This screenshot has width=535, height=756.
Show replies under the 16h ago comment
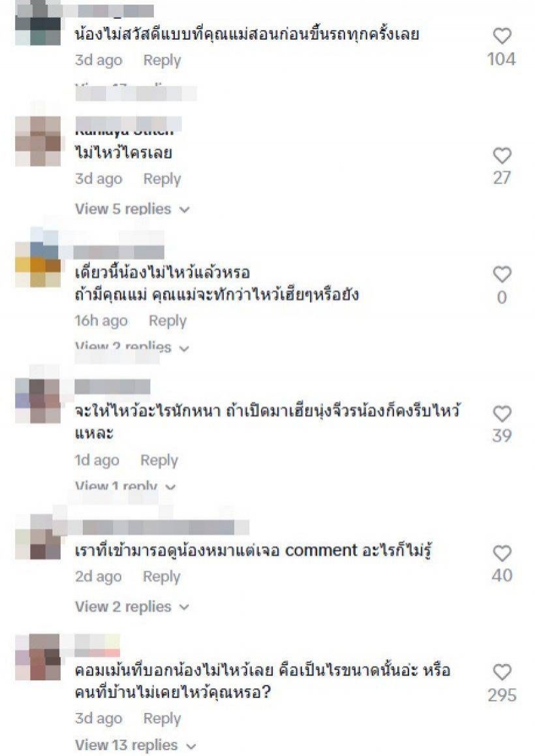[132, 347]
